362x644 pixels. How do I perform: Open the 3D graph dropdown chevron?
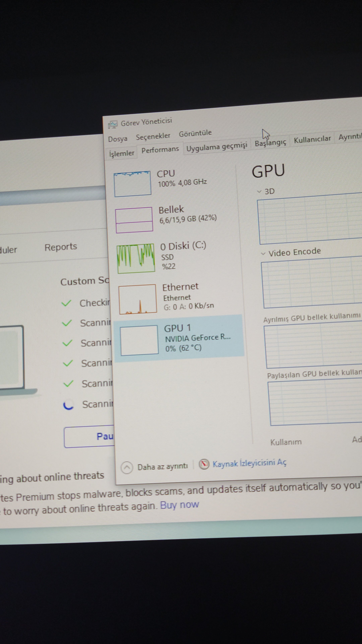259,192
